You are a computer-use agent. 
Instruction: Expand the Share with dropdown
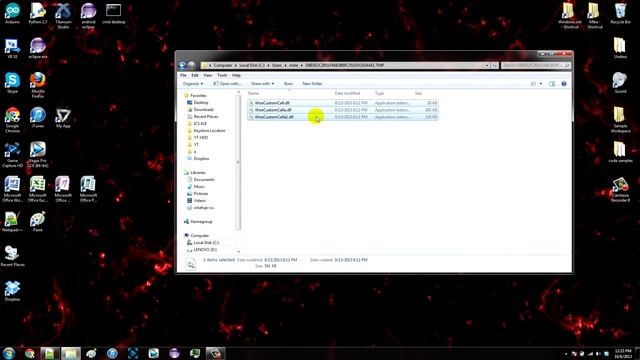262,84
